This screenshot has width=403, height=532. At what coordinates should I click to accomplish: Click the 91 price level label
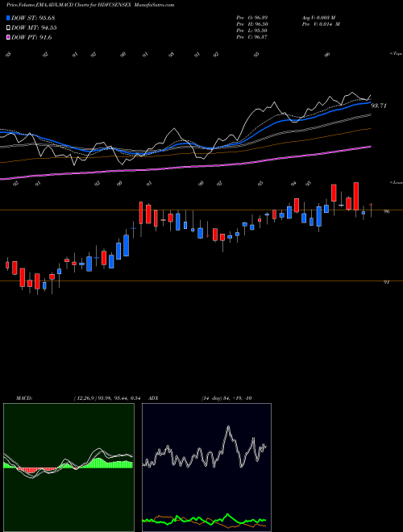[x=386, y=282]
